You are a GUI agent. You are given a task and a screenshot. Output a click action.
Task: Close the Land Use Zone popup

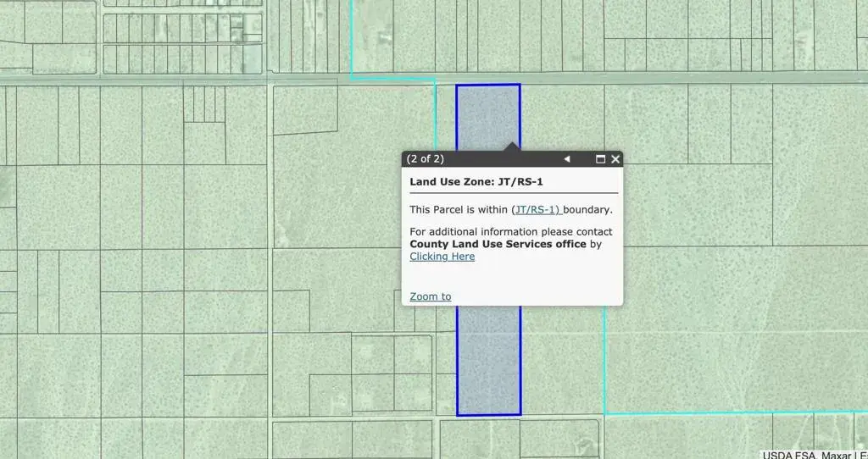point(615,159)
